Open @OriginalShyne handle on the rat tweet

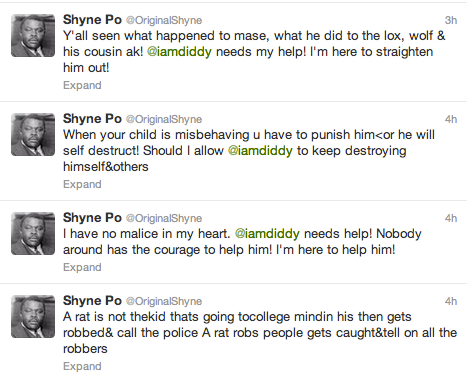click(164, 302)
